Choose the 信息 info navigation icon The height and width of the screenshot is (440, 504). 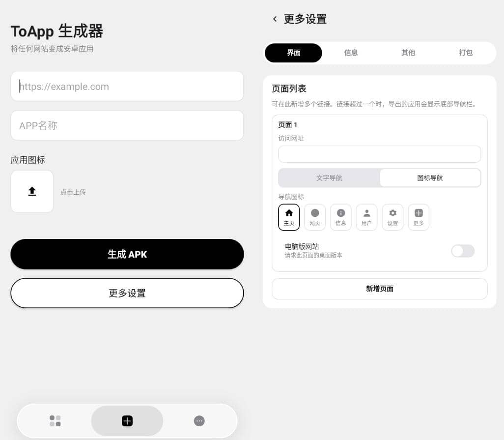click(x=341, y=217)
